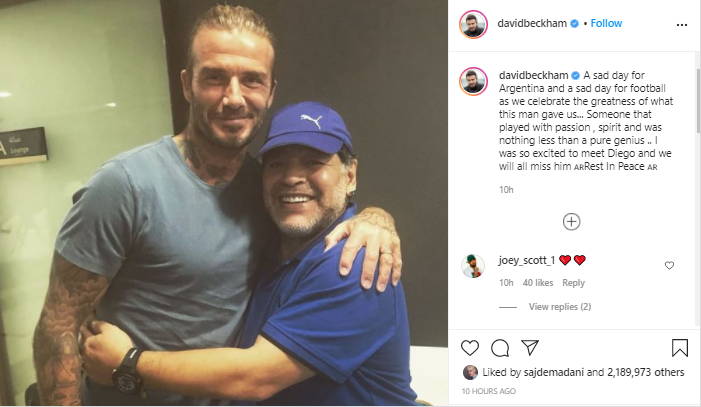Open the joey_scott_1 username link
The height and width of the screenshot is (407, 701).
click(526, 260)
